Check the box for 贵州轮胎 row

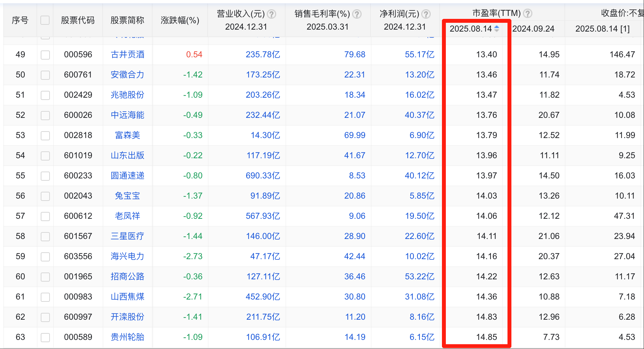[x=45, y=337]
